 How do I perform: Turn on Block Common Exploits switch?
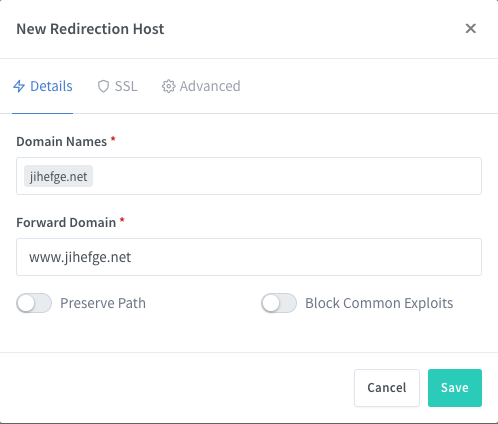click(x=279, y=303)
